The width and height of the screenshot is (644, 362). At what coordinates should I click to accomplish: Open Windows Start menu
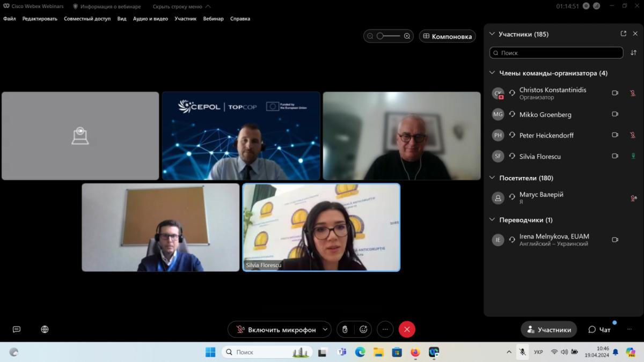tap(210, 352)
